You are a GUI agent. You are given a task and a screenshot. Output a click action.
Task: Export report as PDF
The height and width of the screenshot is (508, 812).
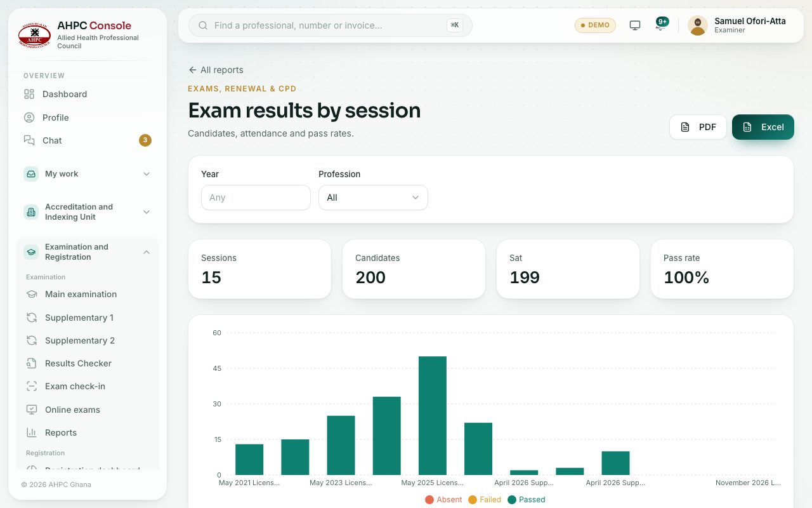pos(698,127)
